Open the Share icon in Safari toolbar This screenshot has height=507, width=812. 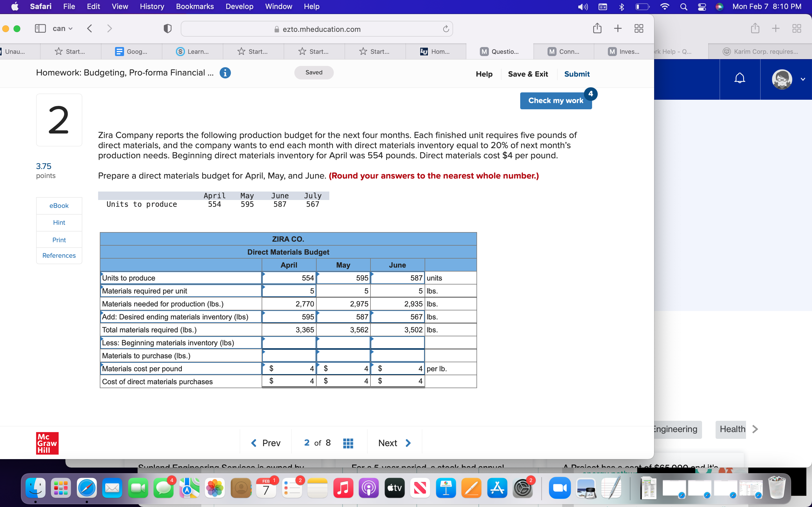tap(597, 28)
